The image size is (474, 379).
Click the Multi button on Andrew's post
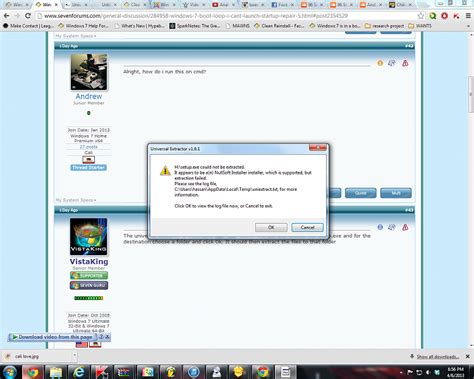(x=396, y=193)
